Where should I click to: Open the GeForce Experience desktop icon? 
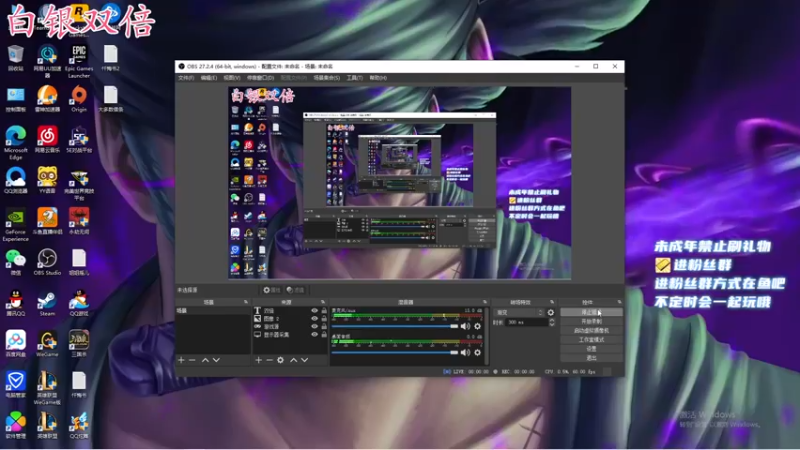pyautogui.click(x=16, y=224)
